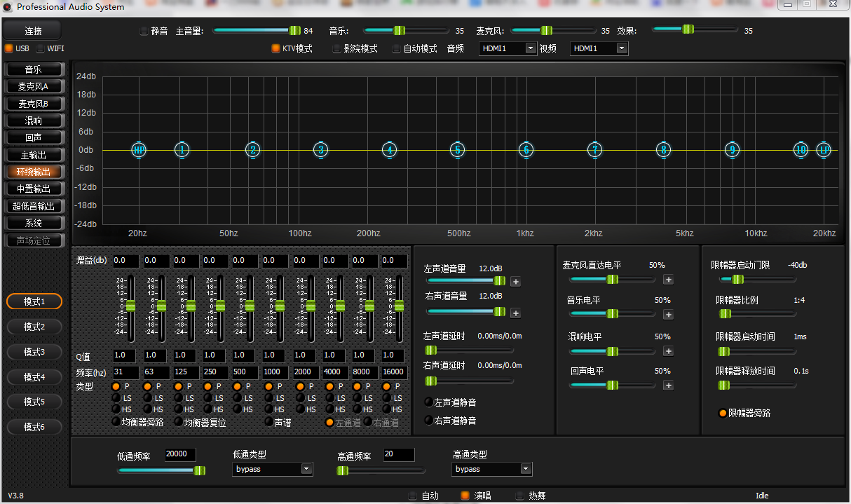Open the 系统 system section
Image resolution: width=851 pixels, height=504 pixels.
(34, 223)
